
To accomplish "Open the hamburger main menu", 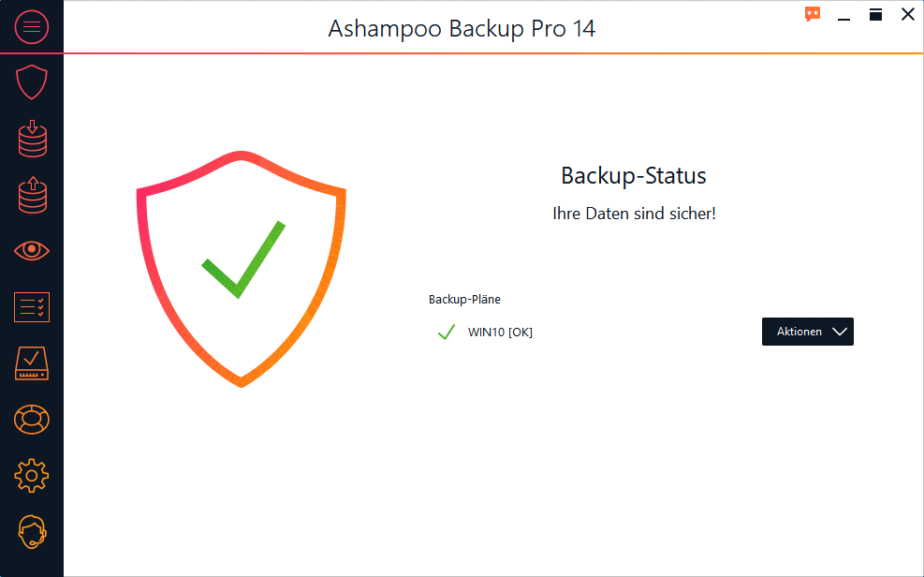I will [x=32, y=26].
